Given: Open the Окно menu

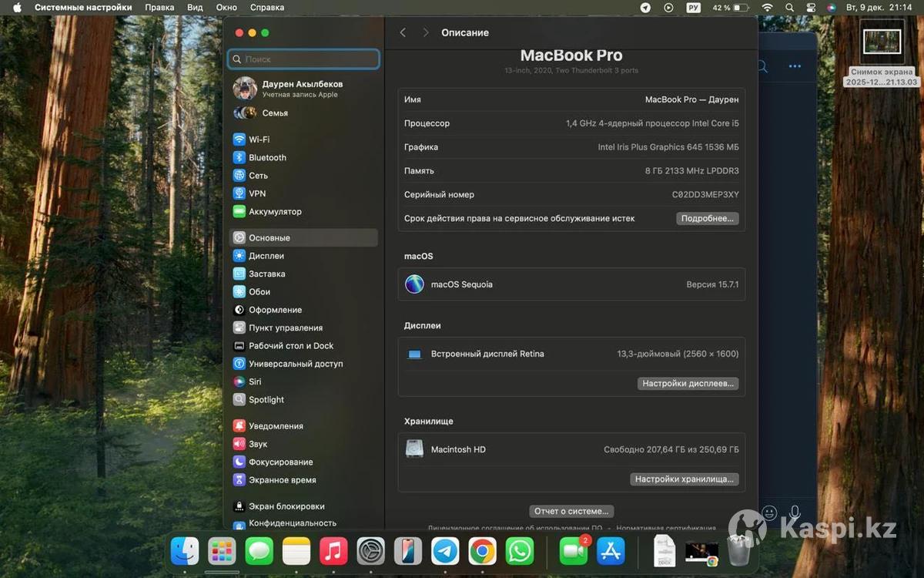Looking at the screenshot, I should [226, 8].
